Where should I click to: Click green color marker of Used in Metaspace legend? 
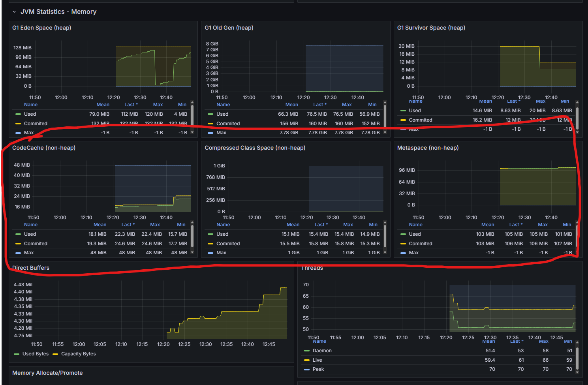pos(403,234)
